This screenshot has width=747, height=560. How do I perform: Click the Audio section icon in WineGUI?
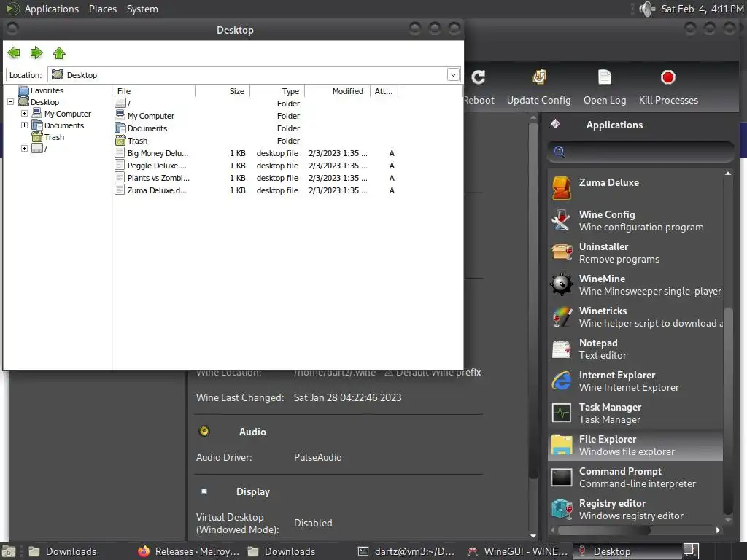[204, 432]
